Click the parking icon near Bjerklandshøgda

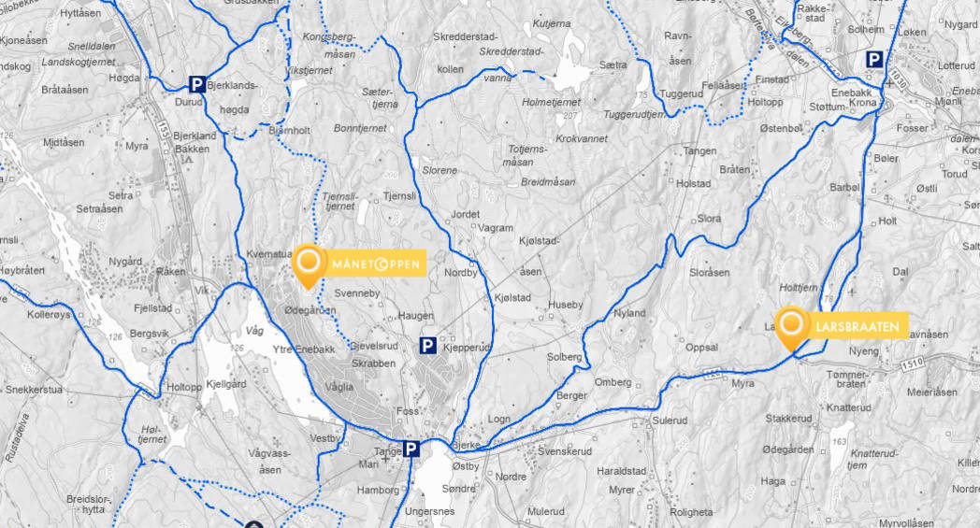point(197,84)
